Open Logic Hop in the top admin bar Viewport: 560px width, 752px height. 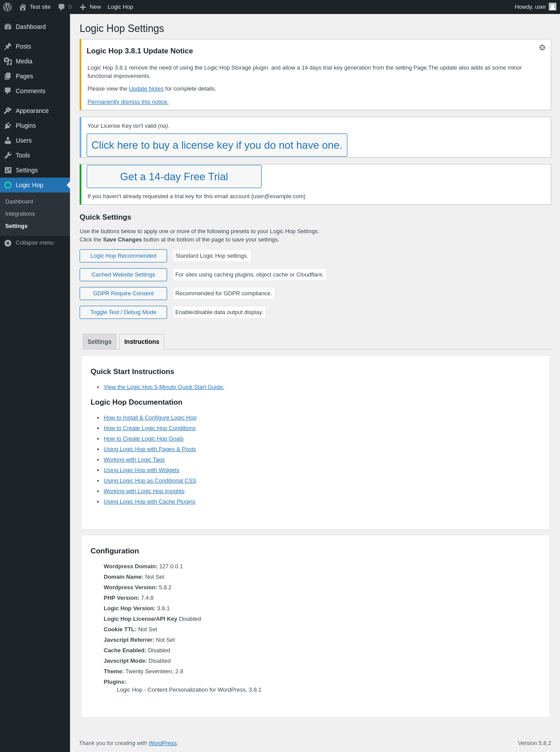120,7
